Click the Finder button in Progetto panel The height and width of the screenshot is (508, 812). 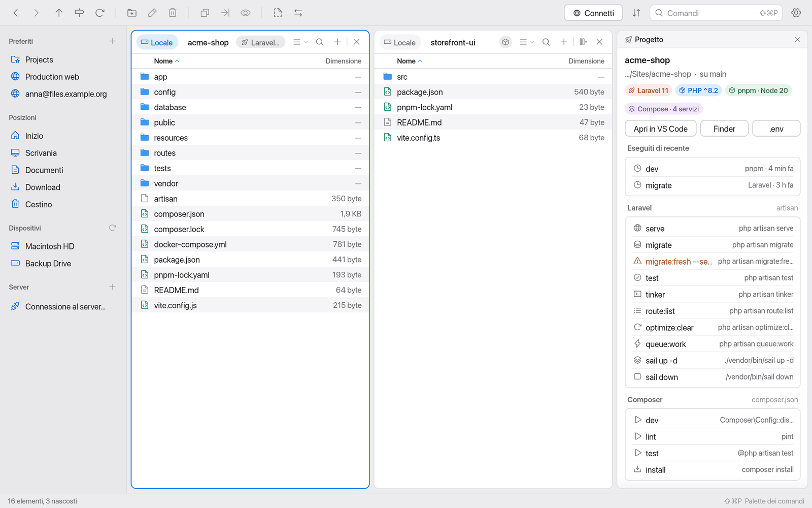pos(724,129)
